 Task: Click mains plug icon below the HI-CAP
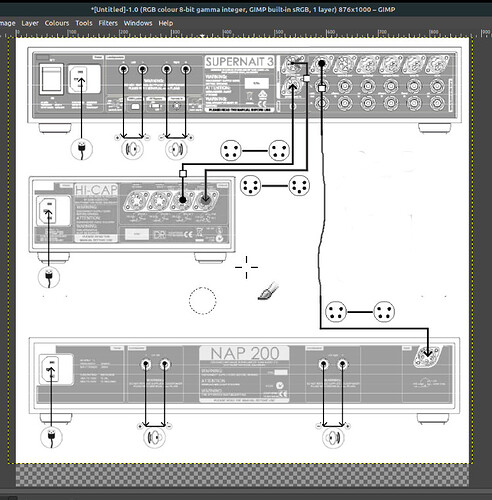[49, 277]
